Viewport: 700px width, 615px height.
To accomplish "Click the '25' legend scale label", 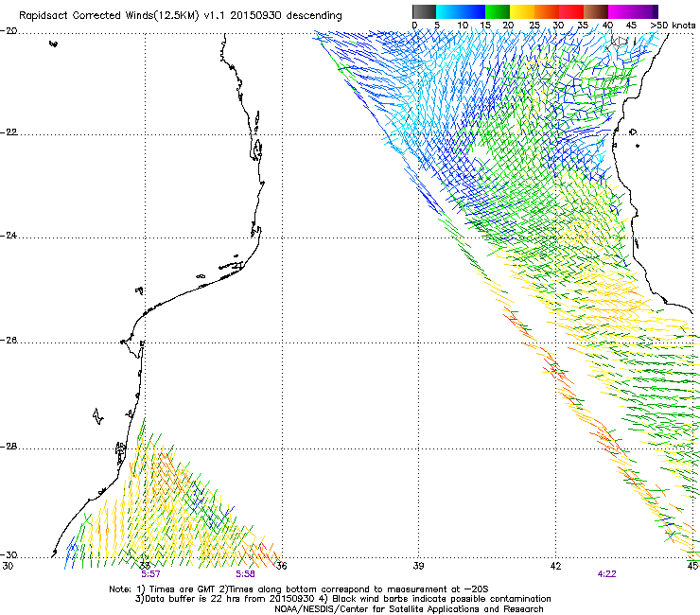I will pyautogui.click(x=534, y=26).
